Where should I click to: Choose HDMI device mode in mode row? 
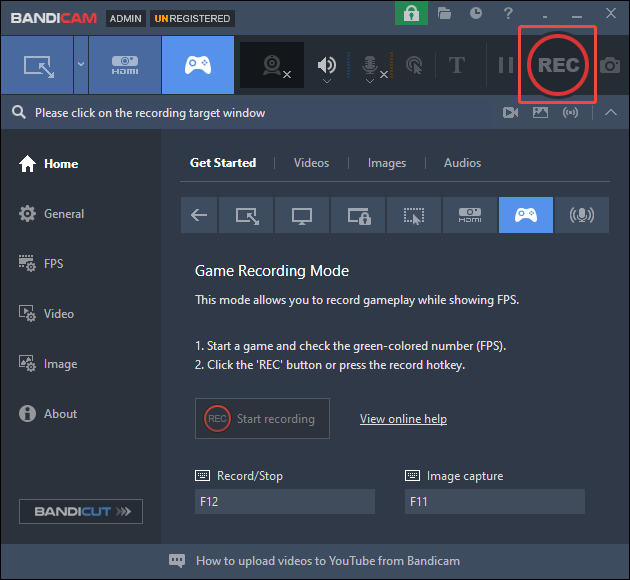tap(470, 215)
